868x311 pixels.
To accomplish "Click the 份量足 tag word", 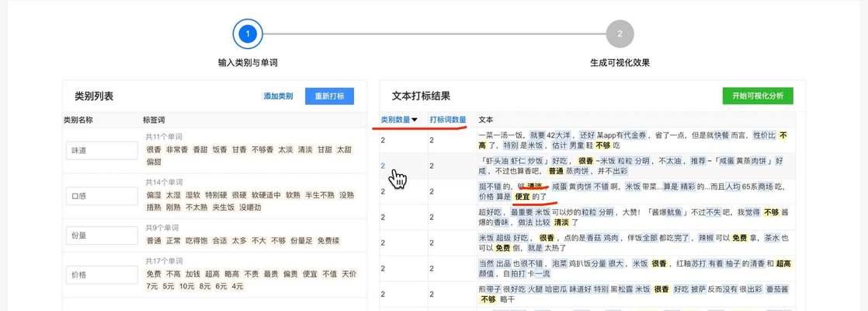I will coord(301,241).
